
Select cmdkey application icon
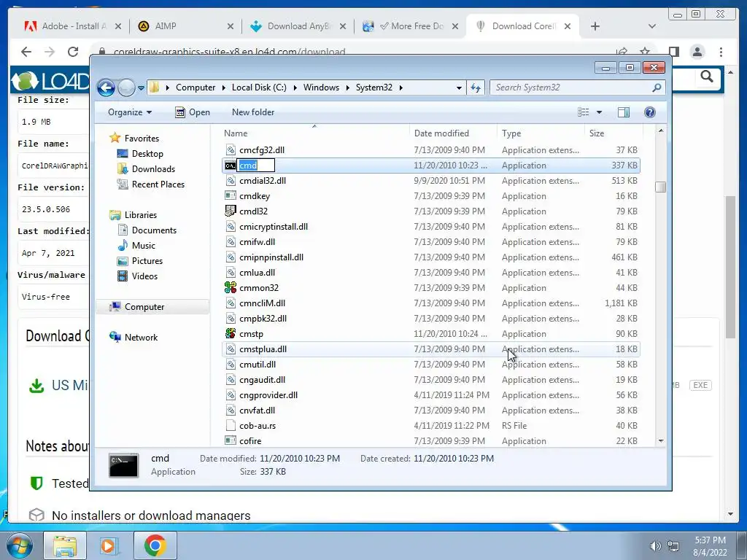[231, 196]
